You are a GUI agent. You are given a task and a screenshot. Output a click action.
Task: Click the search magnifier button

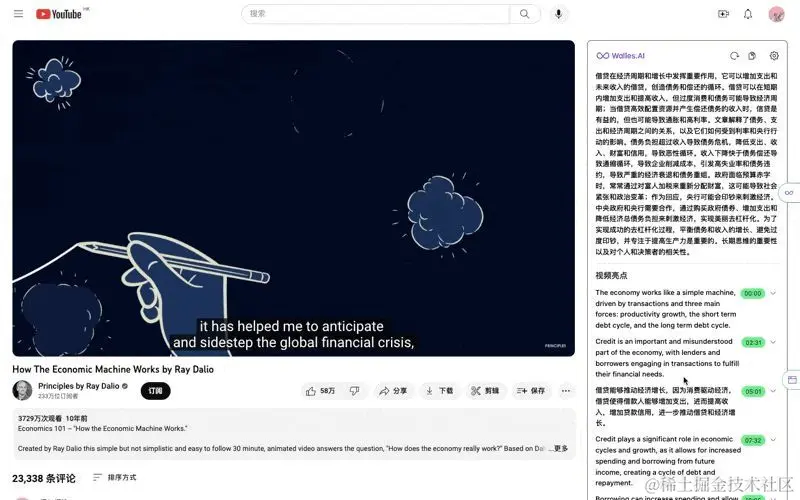524,14
